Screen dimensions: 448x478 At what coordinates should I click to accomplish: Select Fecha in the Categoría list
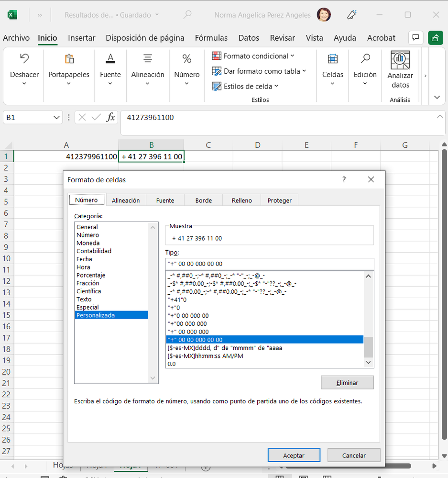pyautogui.click(x=83, y=259)
